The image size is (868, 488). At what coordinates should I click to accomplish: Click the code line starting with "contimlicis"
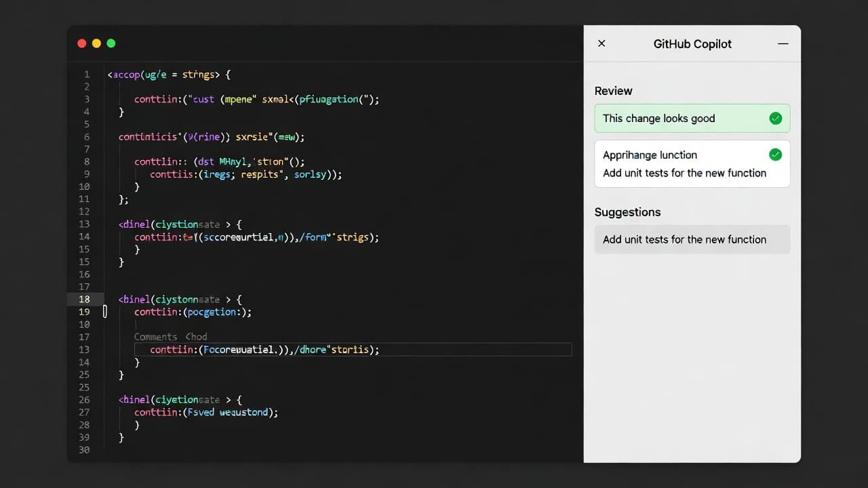point(212,137)
